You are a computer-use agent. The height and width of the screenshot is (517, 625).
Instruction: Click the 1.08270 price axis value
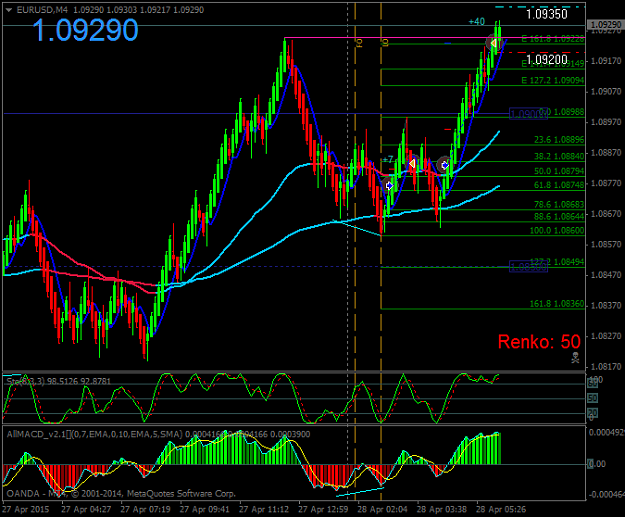[x=606, y=336]
